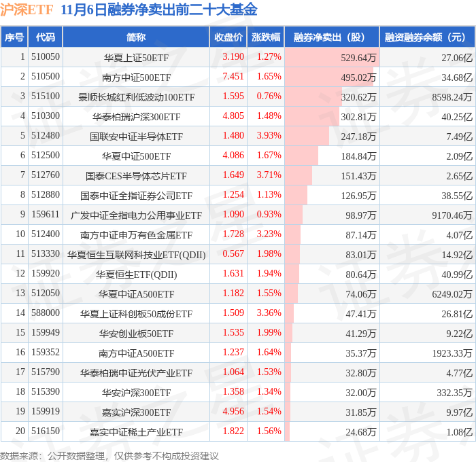The height and width of the screenshot is (462, 476).
Task: Click code 588000 cell
Action: click(46, 313)
